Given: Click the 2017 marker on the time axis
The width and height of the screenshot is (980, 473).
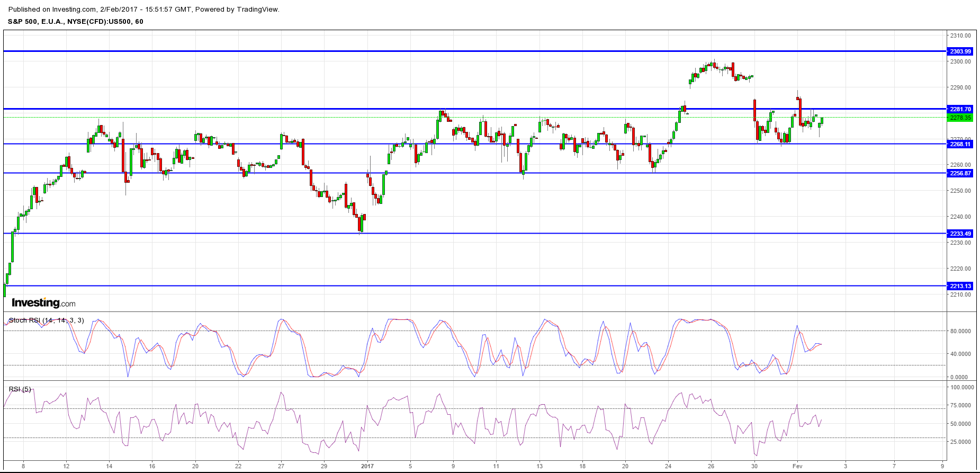Looking at the screenshot, I should click(x=367, y=466).
